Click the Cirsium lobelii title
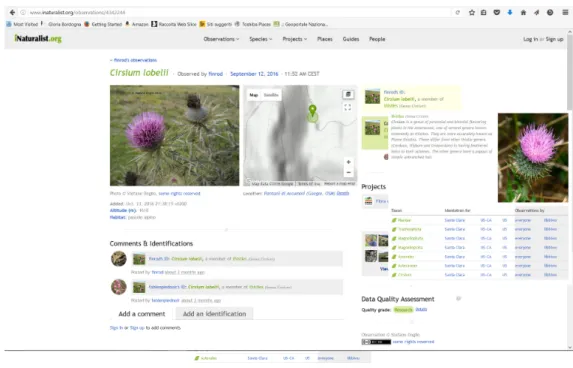Screen dimensions: 573x368 (x=139, y=73)
